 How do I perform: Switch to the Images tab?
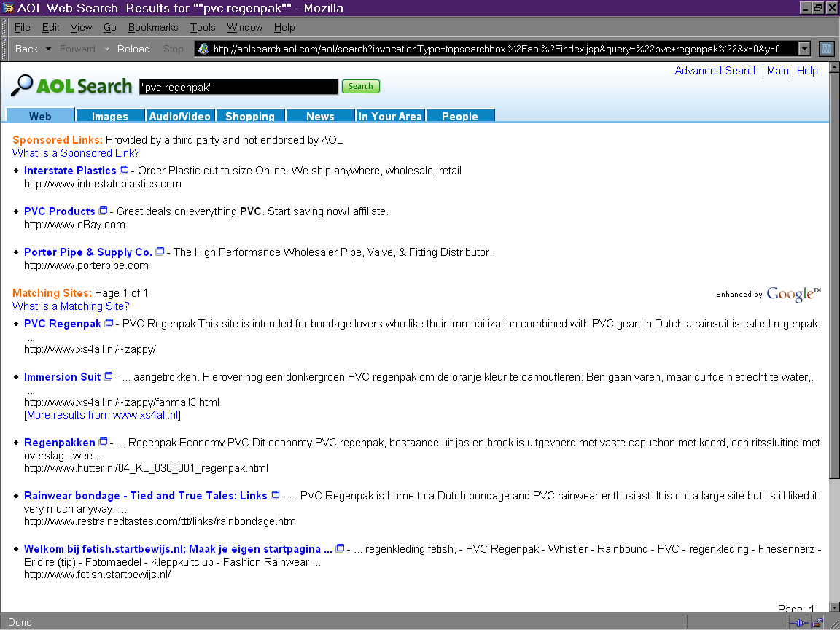(x=110, y=116)
